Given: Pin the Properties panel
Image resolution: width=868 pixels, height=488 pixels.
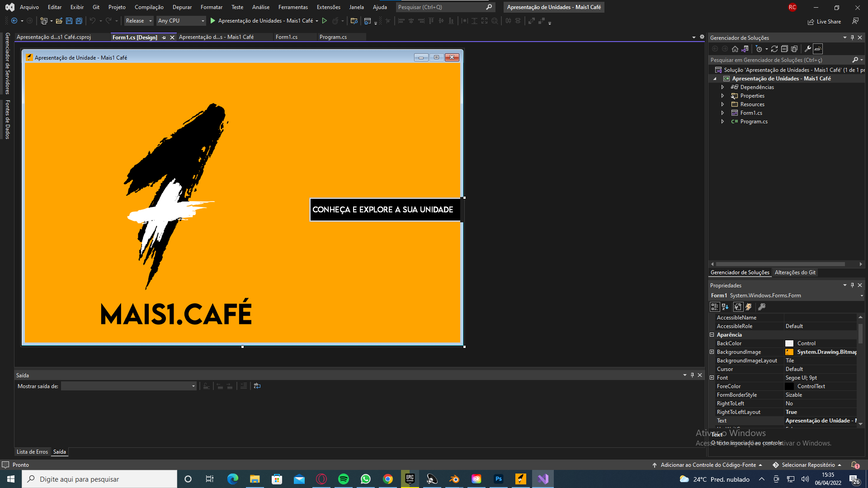Looking at the screenshot, I should [x=852, y=285].
